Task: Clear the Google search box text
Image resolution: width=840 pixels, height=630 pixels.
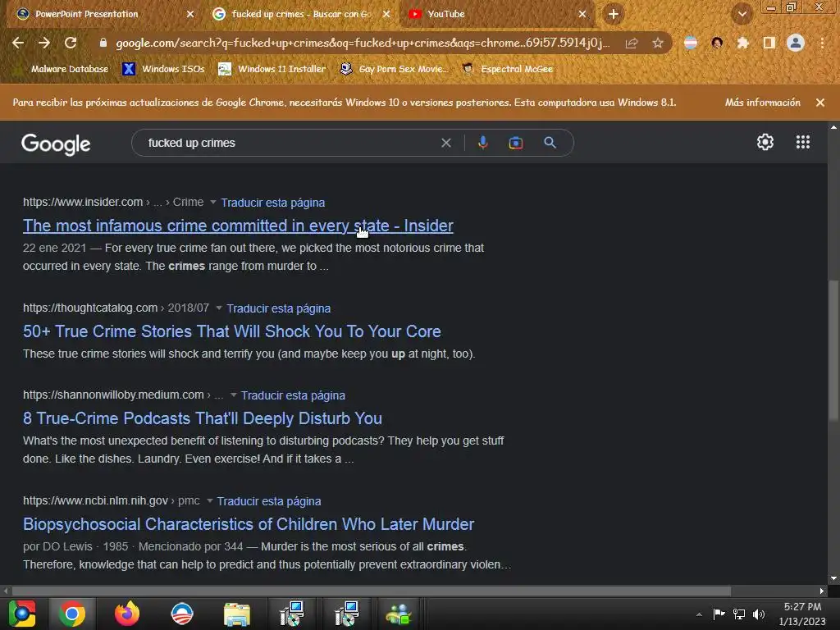Action: (445, 143)
